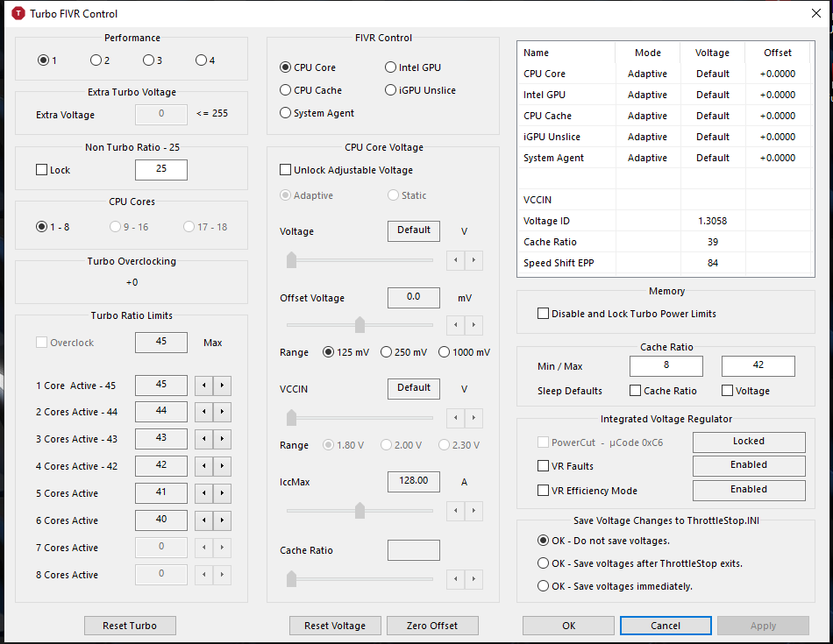Select iGPU Unslice option
Screen dimensions: 833x644
click(x=420, y=90)
